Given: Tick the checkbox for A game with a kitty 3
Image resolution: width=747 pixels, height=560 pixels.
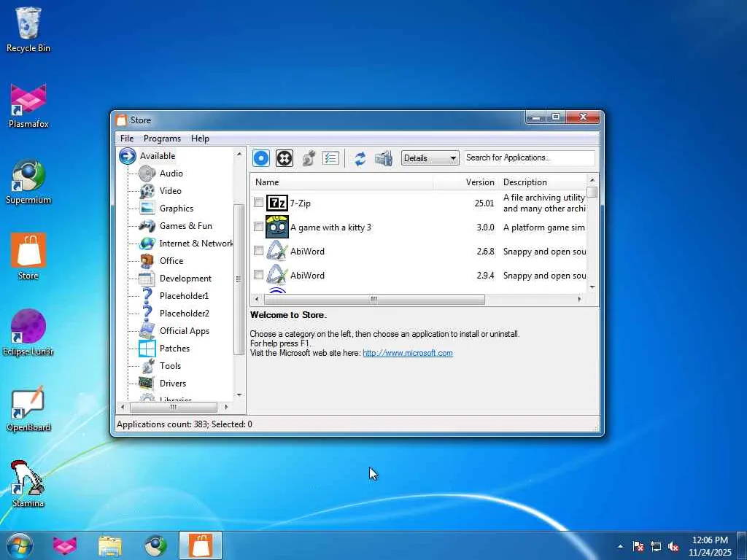Looking at the screenshot, I should point(258,227).
